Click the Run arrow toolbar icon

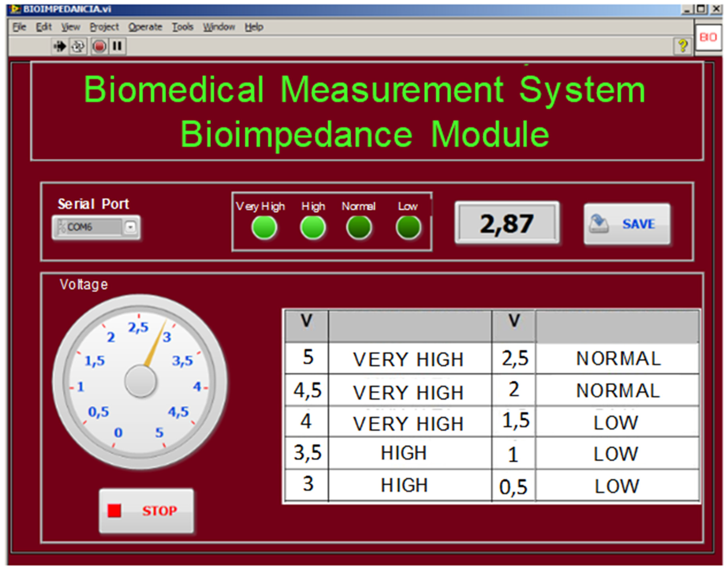(60, 46)
